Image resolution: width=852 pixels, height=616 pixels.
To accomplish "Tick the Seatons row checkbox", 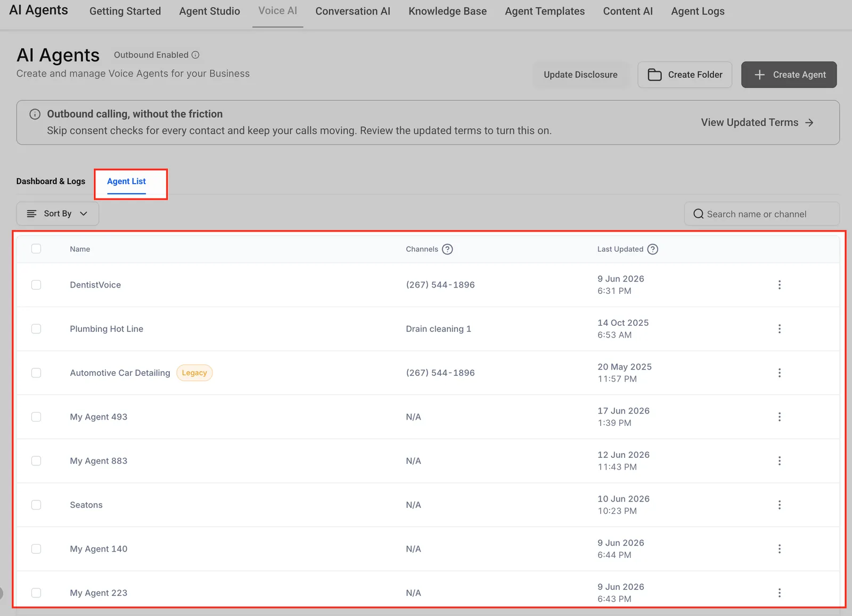I will tap(36, 505).
